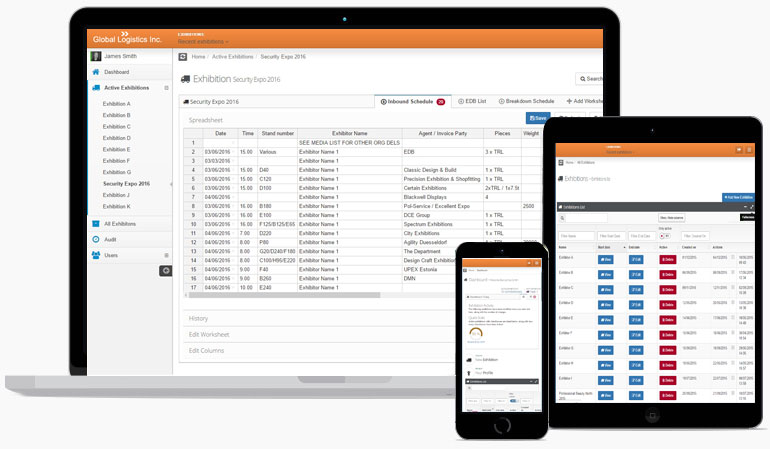On the tablet, click the Add New Exhibition button
This screenshot has height=449, width=770.
[x=738, y=197]
